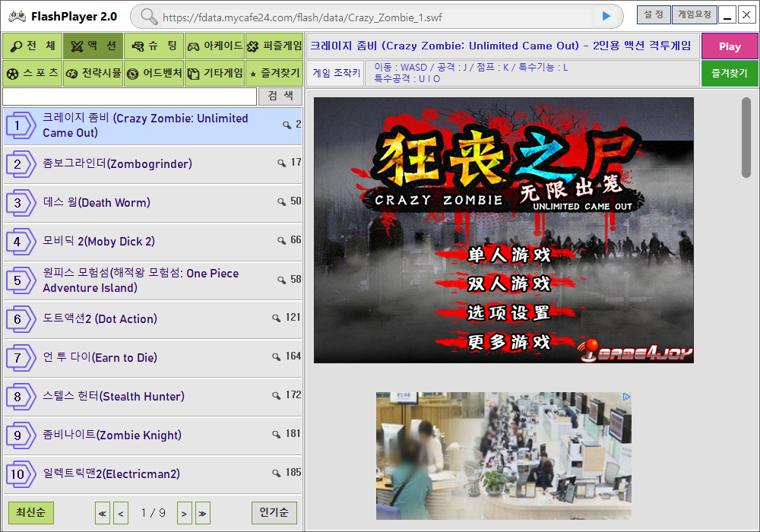Select Crazy Zombie: Unlimited Came Out in list
The image size is (760, 532).
click(x=153, y=126)
